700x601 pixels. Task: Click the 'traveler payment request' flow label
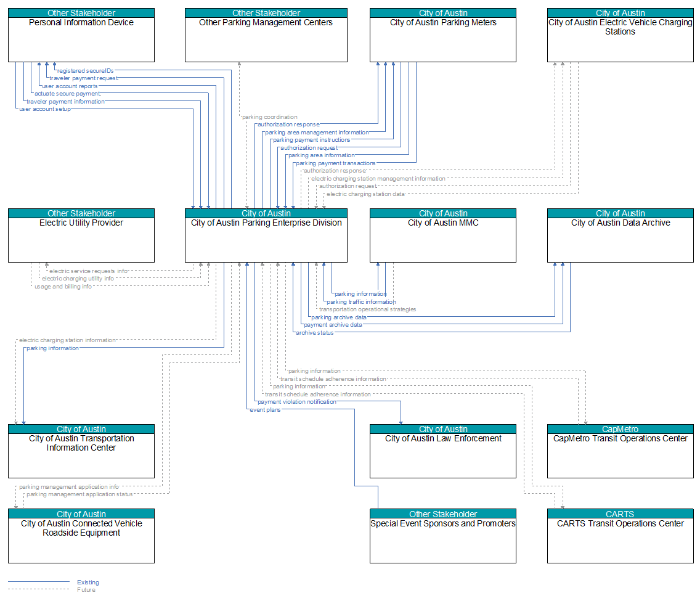83,78
